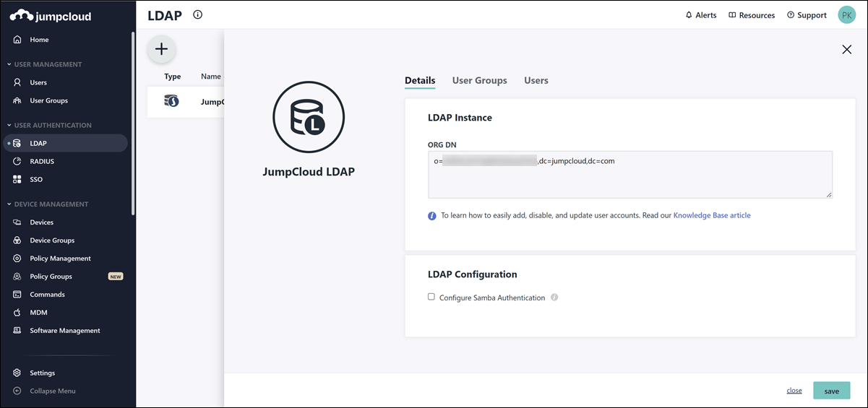Switch to the Users tab

coord(536,81)
